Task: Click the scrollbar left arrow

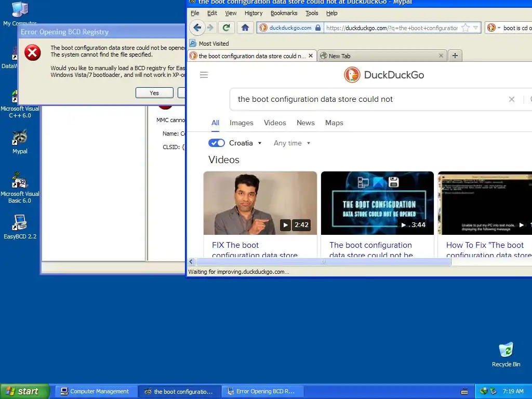Action: pos(191,262)
